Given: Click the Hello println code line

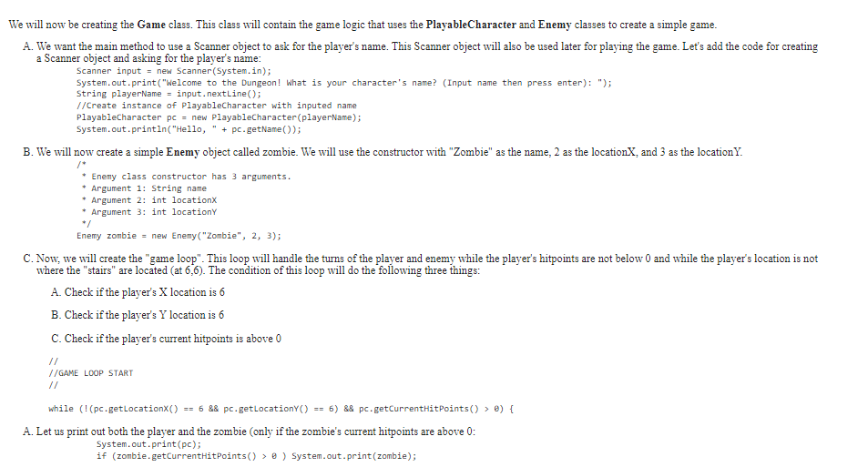Looking at the screenshot, I should click(x=189, y=129).
